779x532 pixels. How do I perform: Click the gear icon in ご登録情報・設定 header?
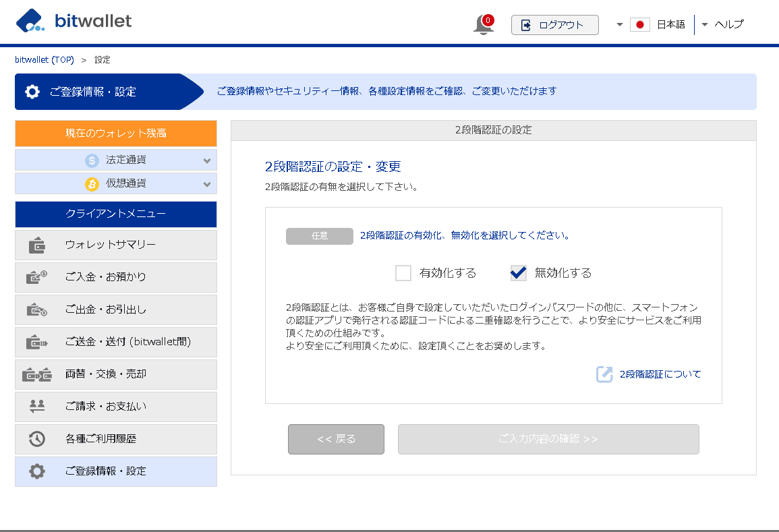pos(32,92)
